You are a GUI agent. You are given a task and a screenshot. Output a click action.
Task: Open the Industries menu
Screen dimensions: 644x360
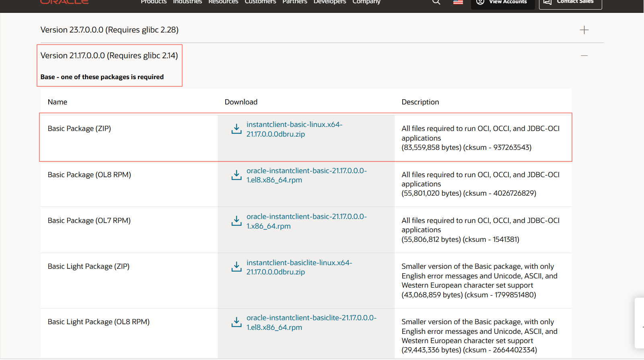click(187, 2)
